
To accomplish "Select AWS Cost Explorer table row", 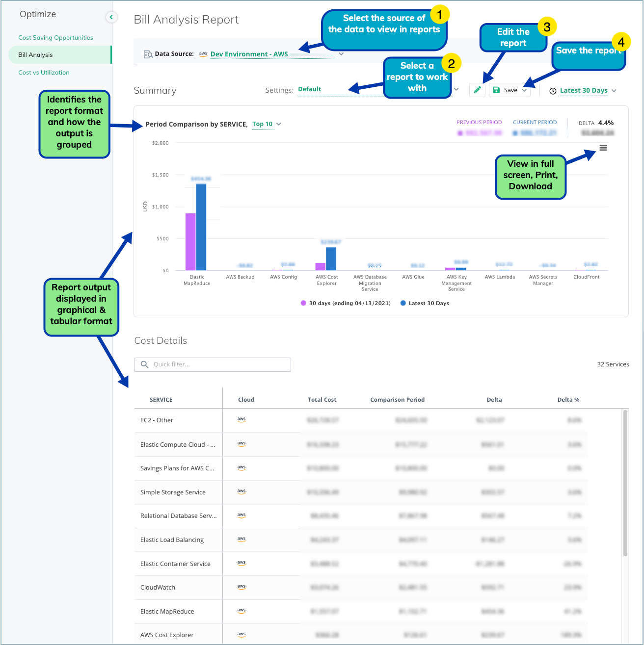I will tap(361, 634).
